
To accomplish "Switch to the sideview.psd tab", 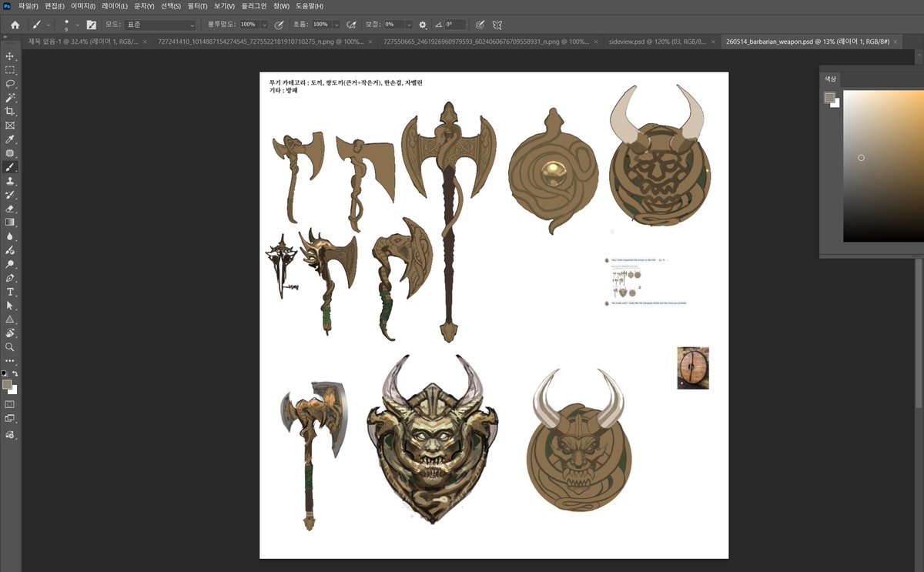I will click(x=657, y=41).
